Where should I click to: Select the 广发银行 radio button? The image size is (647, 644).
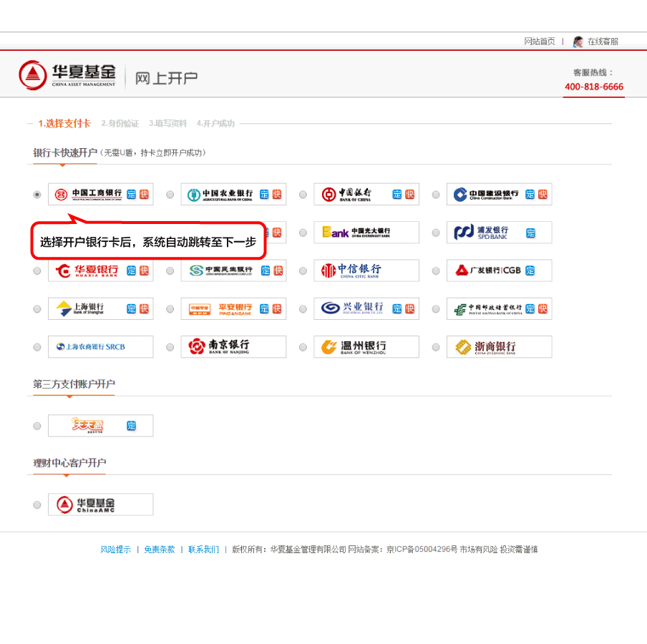click(x=436, y=271)
